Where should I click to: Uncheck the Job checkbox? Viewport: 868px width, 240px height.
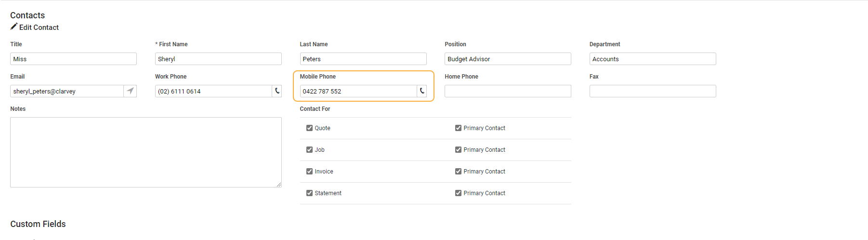point(309,150)
